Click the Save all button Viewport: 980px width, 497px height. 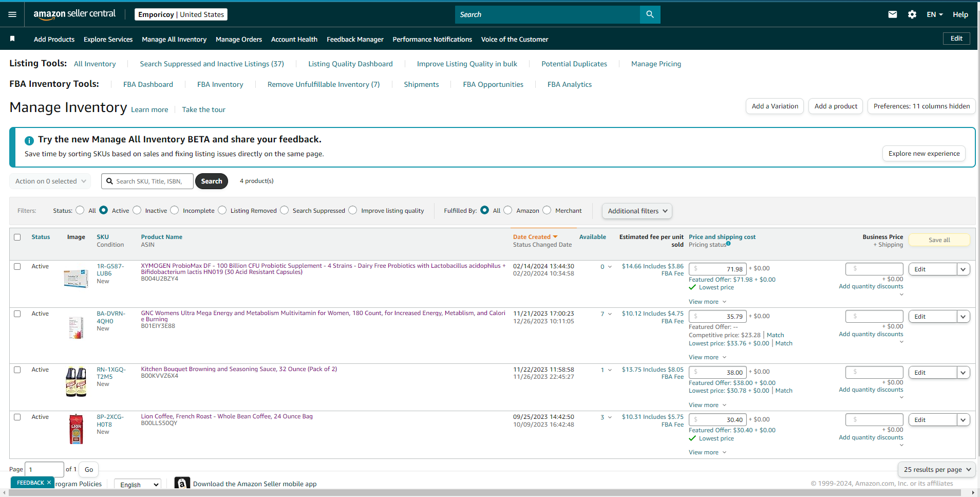point(939,240)
